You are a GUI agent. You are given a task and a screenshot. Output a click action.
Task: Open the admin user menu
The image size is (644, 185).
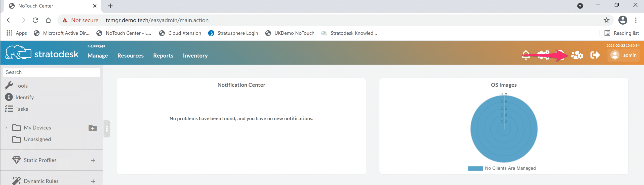[623, 55]
